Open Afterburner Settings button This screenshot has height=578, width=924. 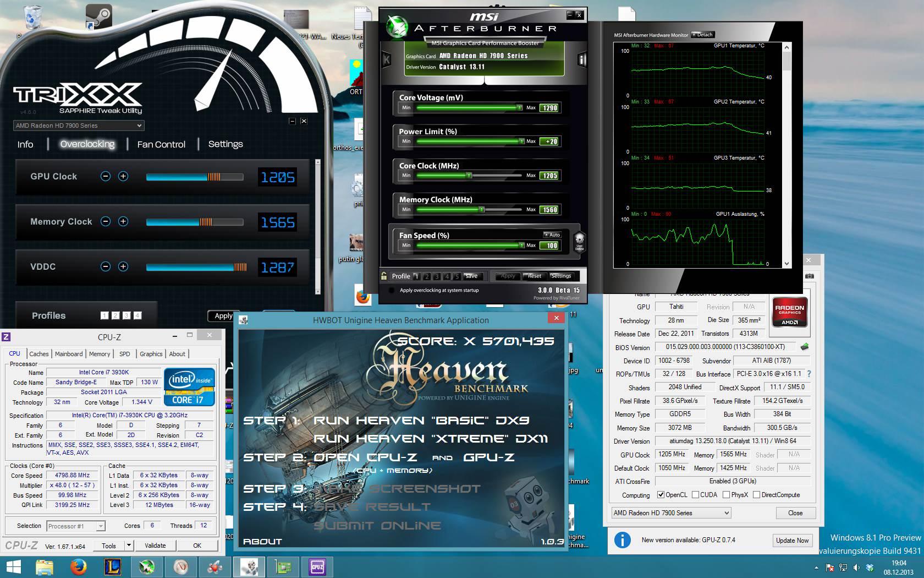point(560,276)
